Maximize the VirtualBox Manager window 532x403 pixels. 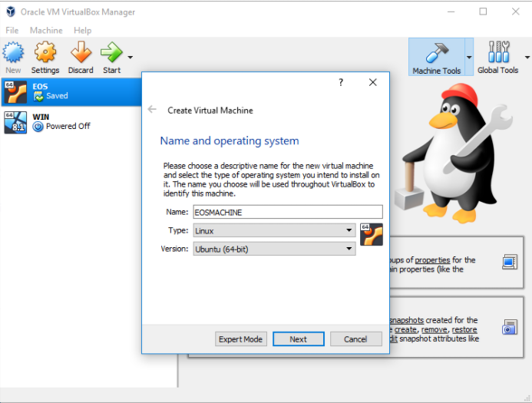pyautogui.click(x=483, y=12)
